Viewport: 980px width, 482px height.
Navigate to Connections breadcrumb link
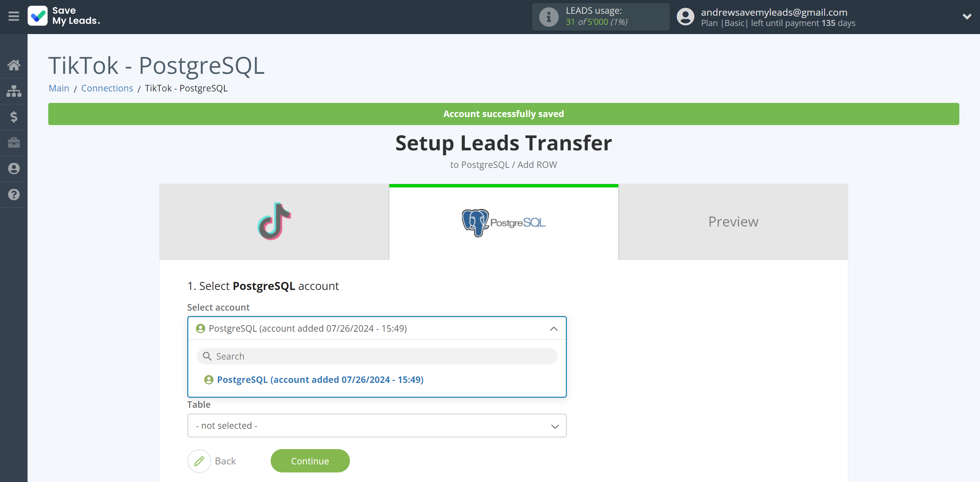[106, 87]
